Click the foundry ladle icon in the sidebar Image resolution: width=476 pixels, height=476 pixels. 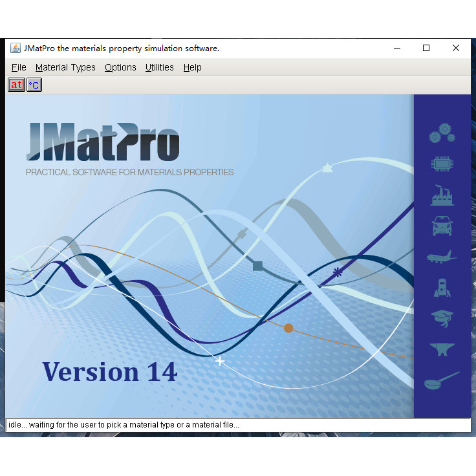pos(442,380)
